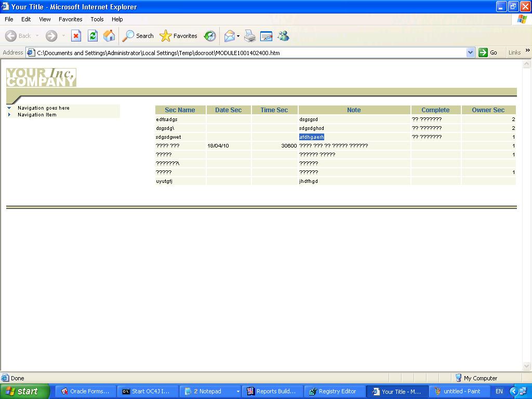Click the Print icon

pyautogui.click(x=250, y=36)
